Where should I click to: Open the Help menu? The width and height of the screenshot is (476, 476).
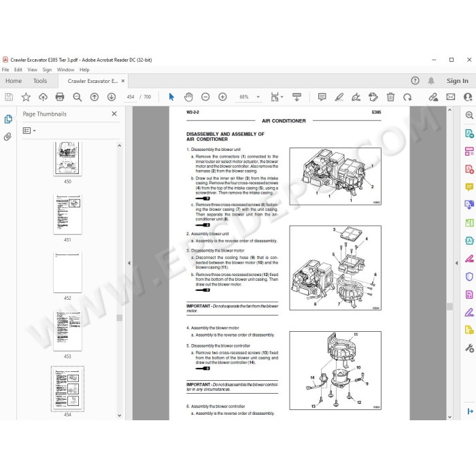[84, 69]
